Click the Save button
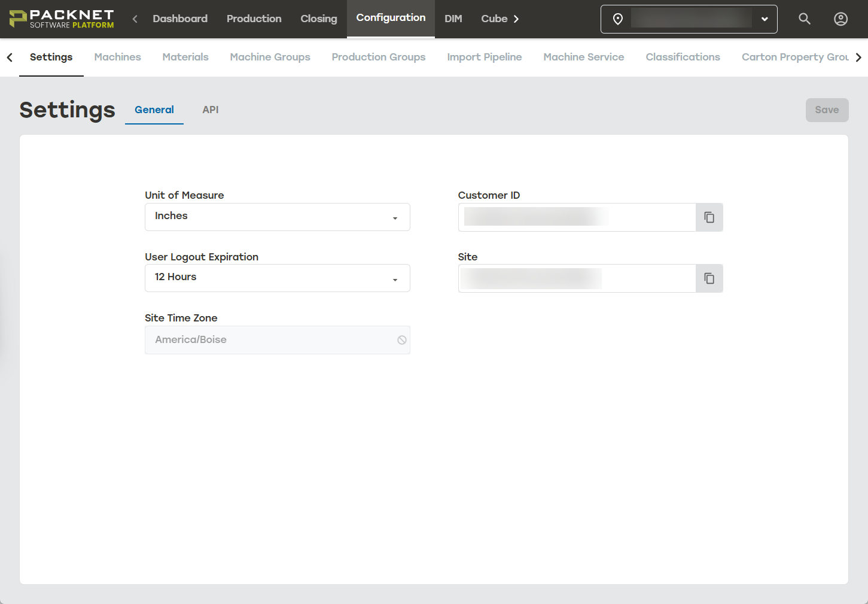This screenshot has height=604, width=868. (x=827, y=110)
